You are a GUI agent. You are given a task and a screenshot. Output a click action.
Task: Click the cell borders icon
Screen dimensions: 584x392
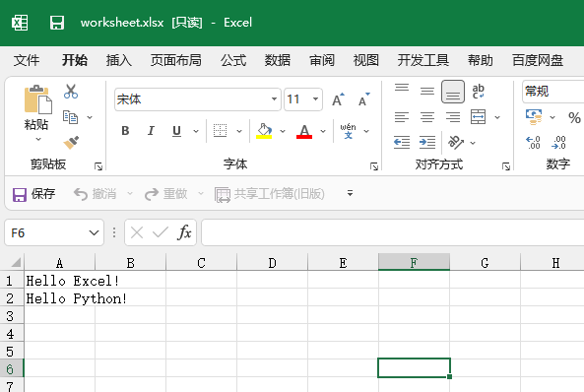click(x=221, y=131)
